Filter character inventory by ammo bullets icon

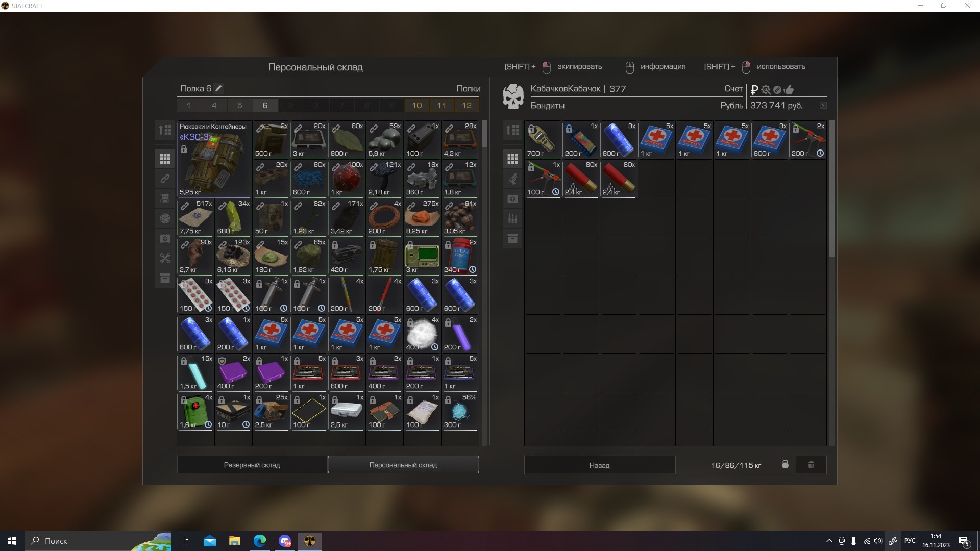(512, 219)
